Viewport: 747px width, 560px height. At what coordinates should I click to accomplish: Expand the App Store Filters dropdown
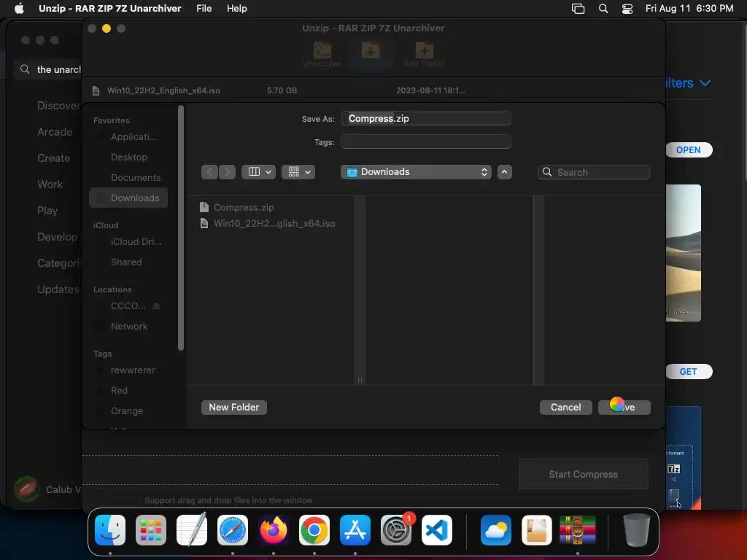pos(689,83)
